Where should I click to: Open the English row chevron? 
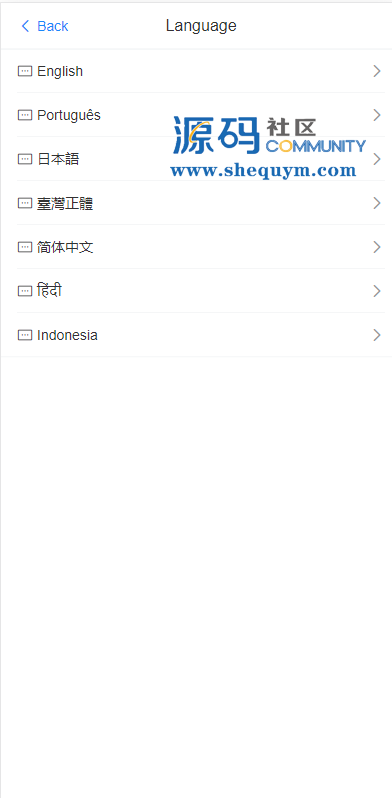[x=377, y=71]
